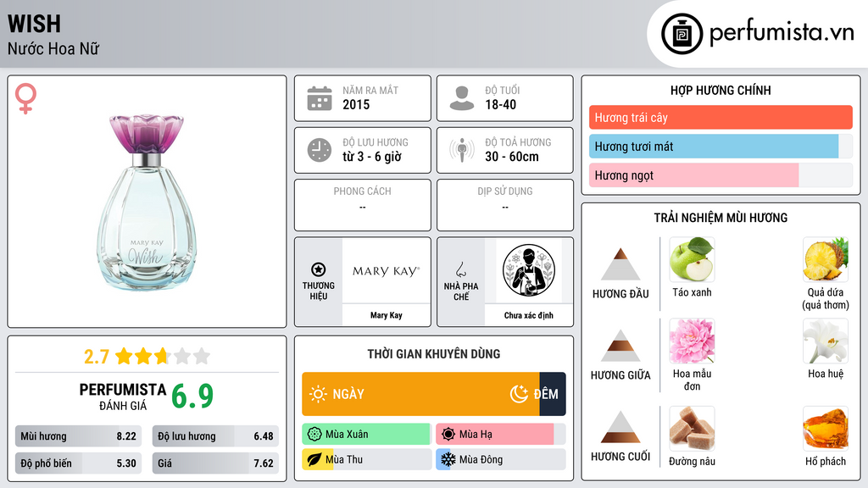Click the Mùa Thu leaf icon
Screen dimensions: 868x488
(x=314, y=459)
